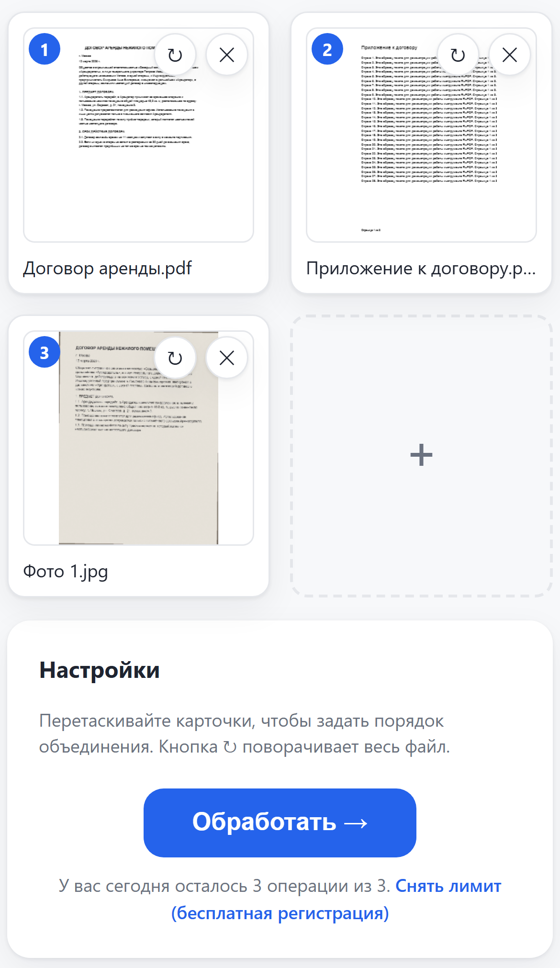Click order badge number 1

pos(45,49)
